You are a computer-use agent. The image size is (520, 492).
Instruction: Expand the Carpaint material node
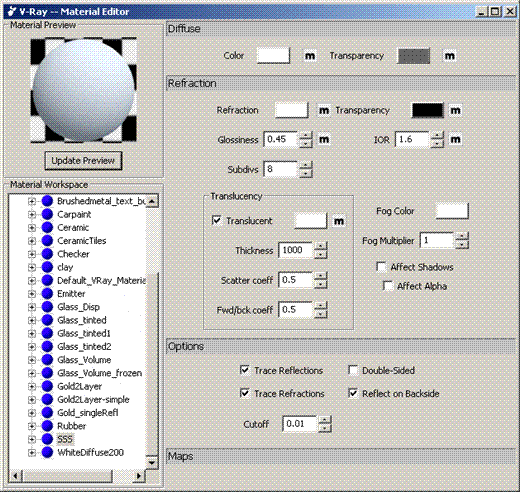[32, 214]
